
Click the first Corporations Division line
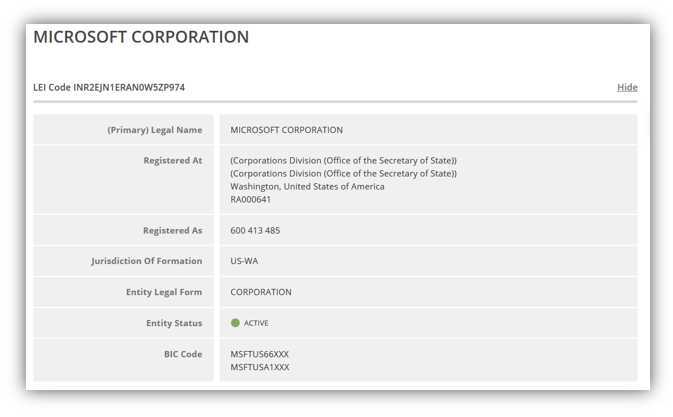pyautogui.click(x=343, y=160)
